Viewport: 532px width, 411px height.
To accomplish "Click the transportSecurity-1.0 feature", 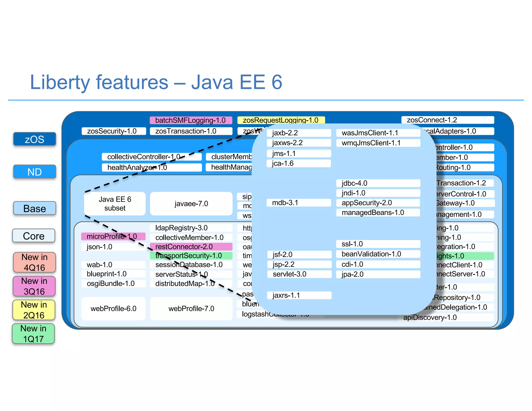I will point(191,256).
